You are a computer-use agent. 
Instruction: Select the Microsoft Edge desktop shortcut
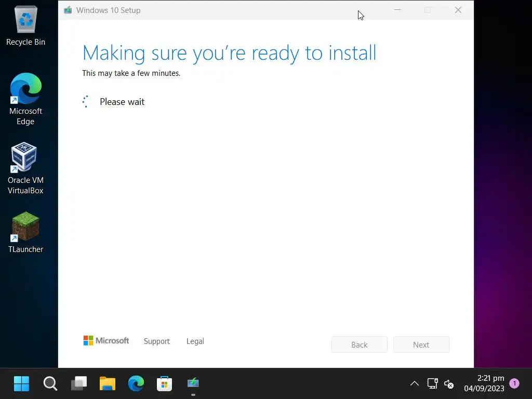(x=26, y=99)
